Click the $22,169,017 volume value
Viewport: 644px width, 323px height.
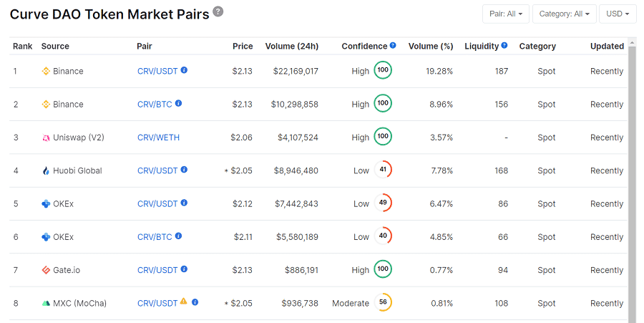point(296,71)
